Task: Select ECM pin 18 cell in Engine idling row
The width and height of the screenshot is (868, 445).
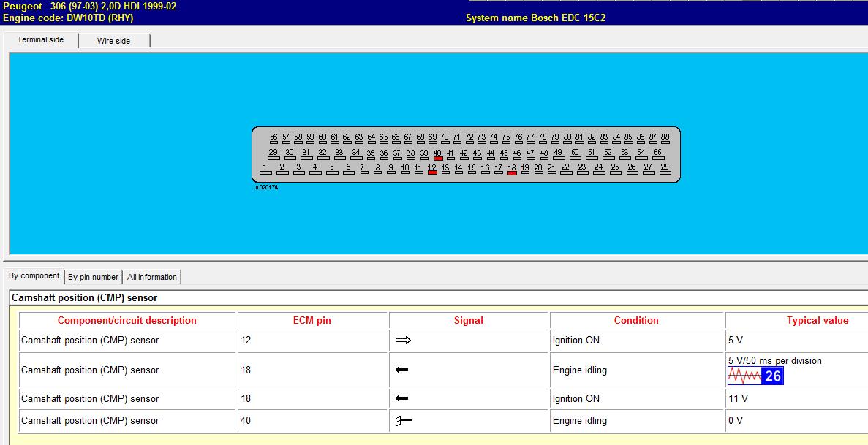Action: pos(312,370)
